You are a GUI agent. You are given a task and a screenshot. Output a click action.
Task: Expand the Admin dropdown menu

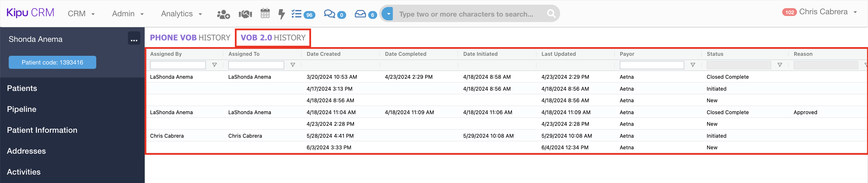click(x=128, y=14)
